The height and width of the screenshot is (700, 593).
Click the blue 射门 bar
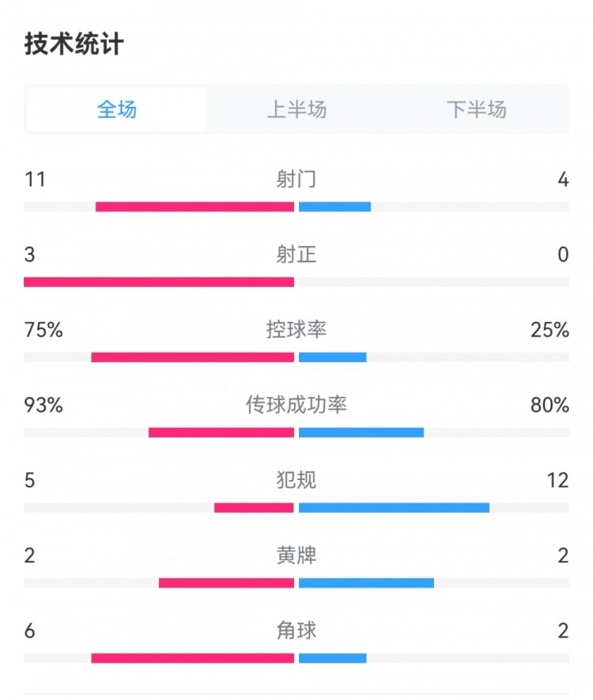(334, 207)
